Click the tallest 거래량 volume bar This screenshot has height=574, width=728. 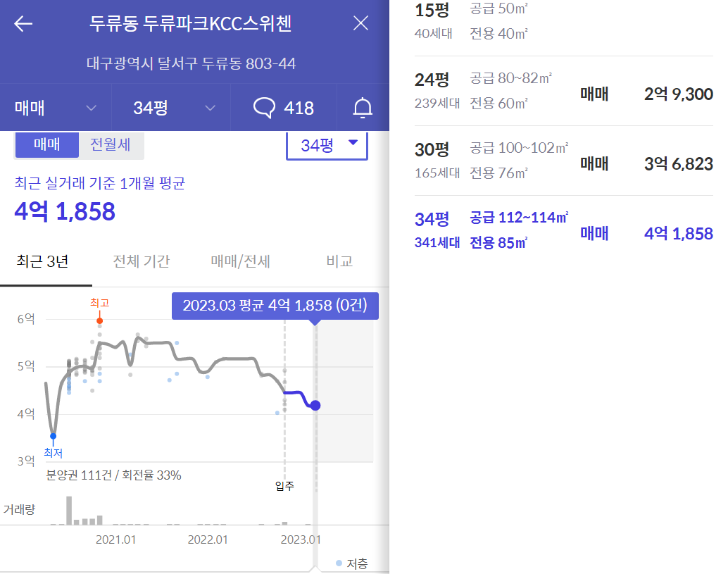pyautogui.click(x=69, y=511)
